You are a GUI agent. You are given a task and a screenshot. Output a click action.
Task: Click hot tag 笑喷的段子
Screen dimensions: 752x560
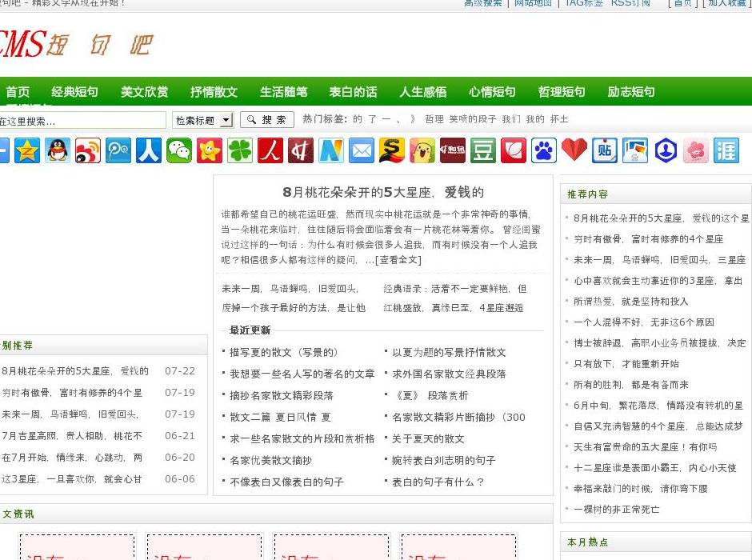coord(473,119)
